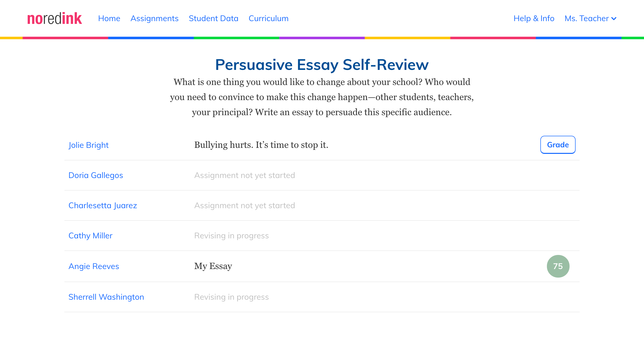Open the Curriculum page
Viewport: 644px width, 351px height.
tap(268, 18)
